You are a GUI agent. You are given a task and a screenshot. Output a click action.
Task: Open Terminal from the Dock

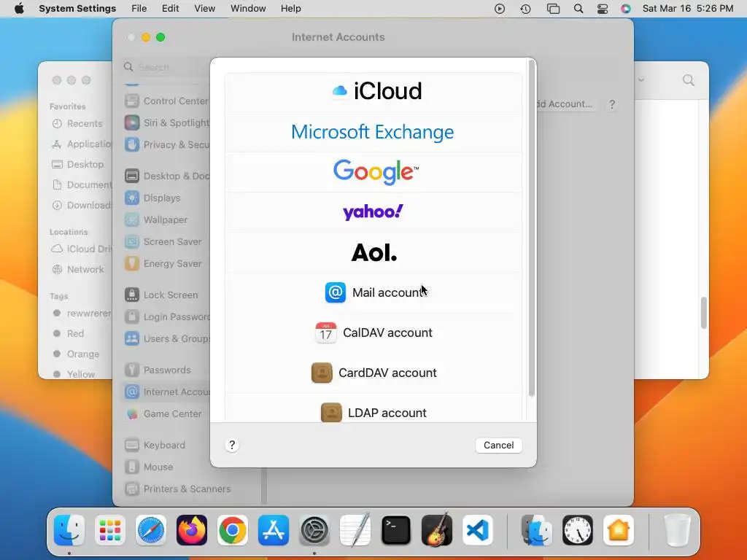[x=396, y=530]
